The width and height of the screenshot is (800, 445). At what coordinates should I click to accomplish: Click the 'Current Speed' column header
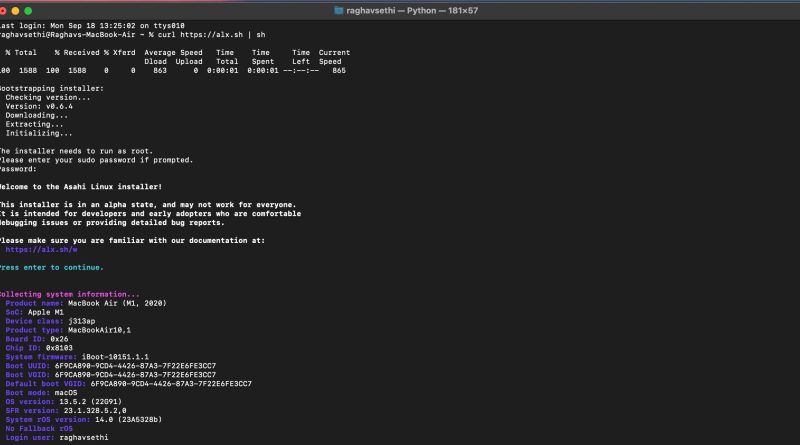click(334, 57)
